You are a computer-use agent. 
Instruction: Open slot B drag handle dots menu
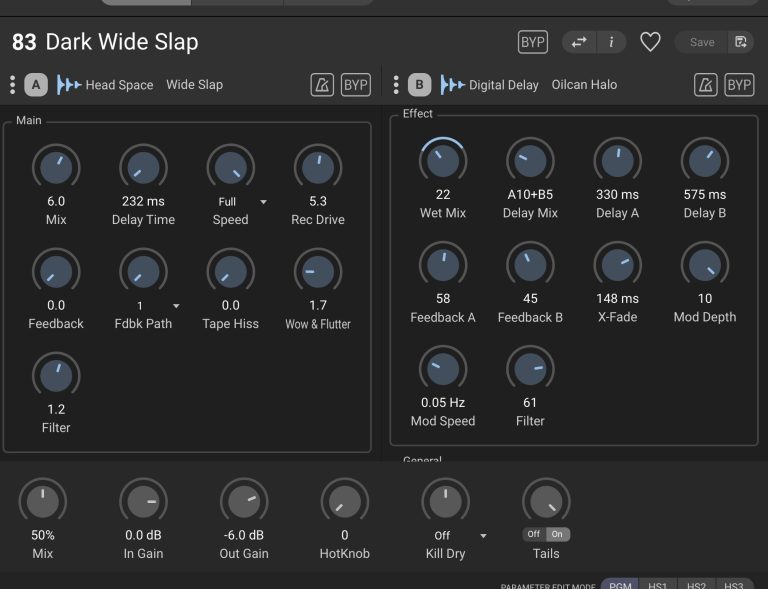tap(396, 85)
